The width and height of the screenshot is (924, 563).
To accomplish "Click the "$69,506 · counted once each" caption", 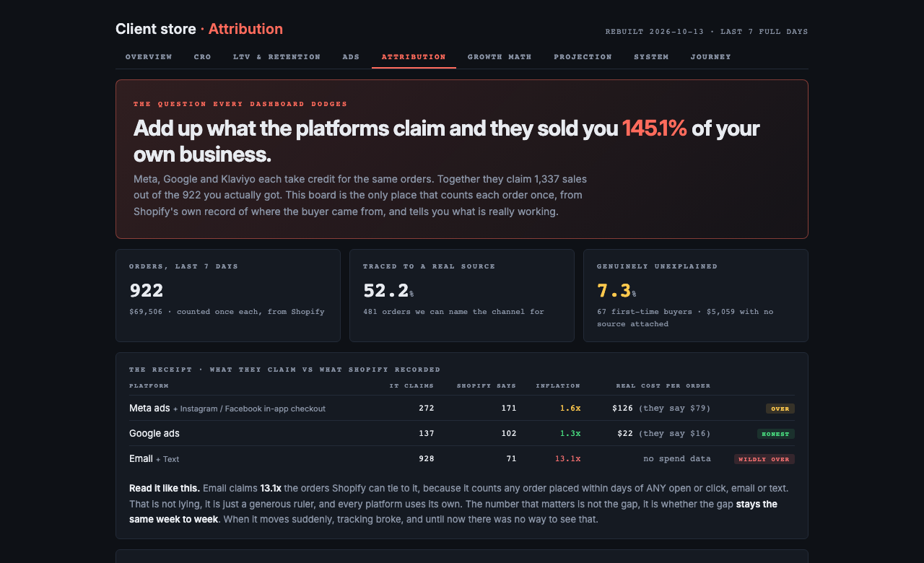I will 227,312.
